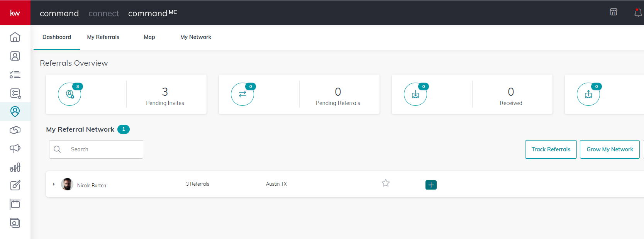Open the Campaigns megaphone icon in sidebar
The width and height of the screenshot is (644, 239).
coord(15,149)
